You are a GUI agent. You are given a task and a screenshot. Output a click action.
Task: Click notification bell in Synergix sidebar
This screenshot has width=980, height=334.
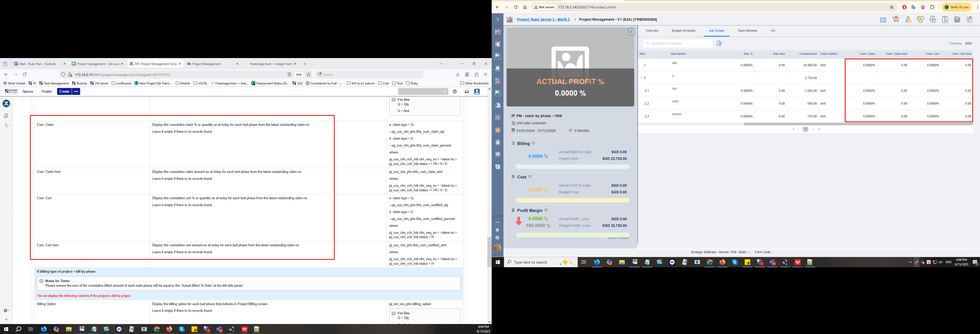[x=497, y=230]
